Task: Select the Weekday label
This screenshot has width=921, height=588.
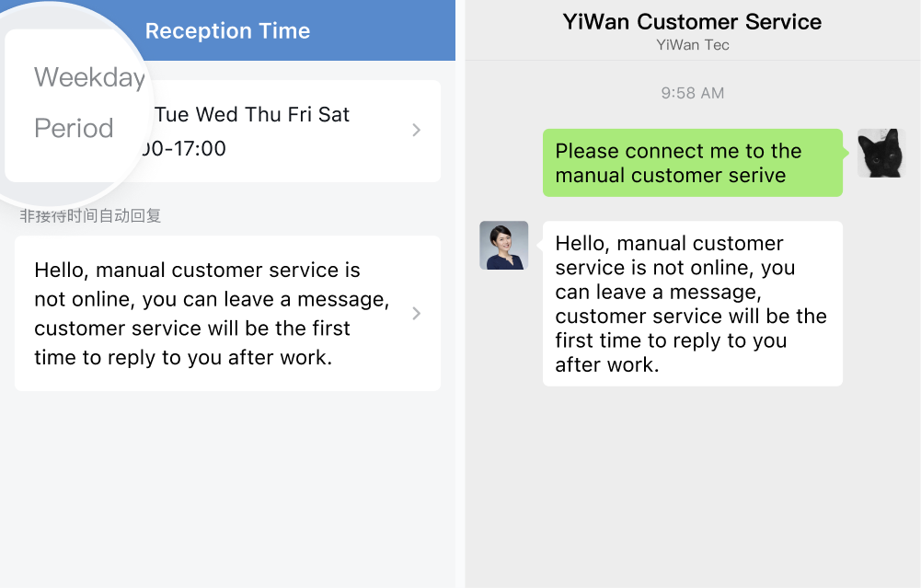Action: tap(89, 77)
